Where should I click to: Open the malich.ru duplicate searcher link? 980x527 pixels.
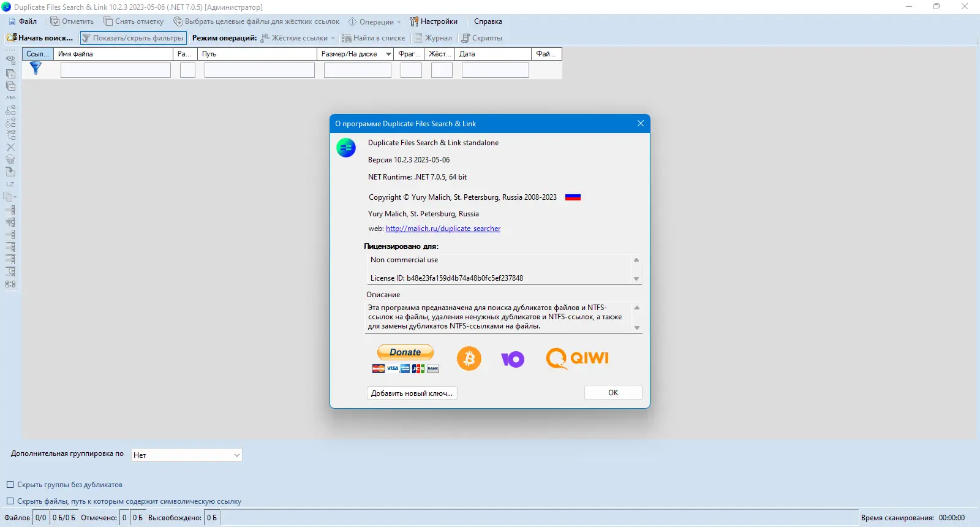point(443,229)
